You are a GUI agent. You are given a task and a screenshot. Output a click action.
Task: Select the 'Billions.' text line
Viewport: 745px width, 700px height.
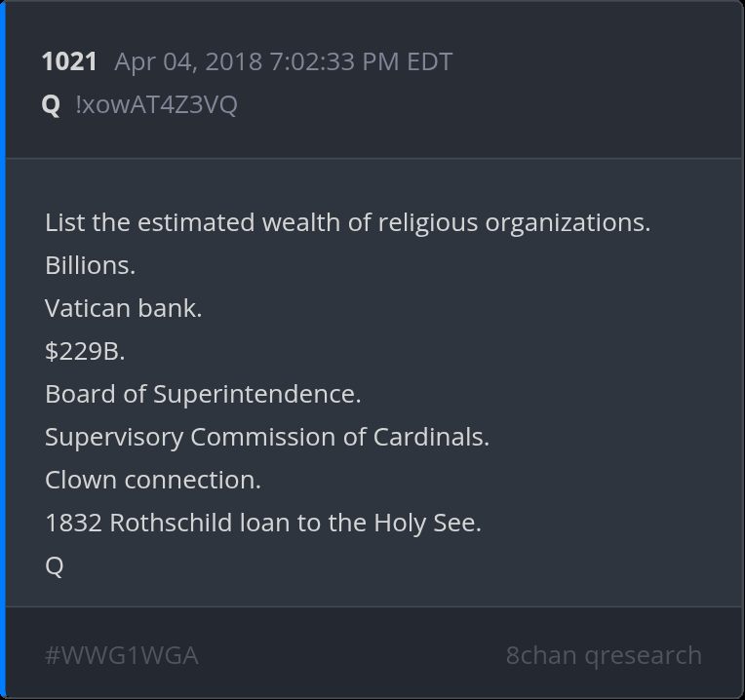click(90, 265)
